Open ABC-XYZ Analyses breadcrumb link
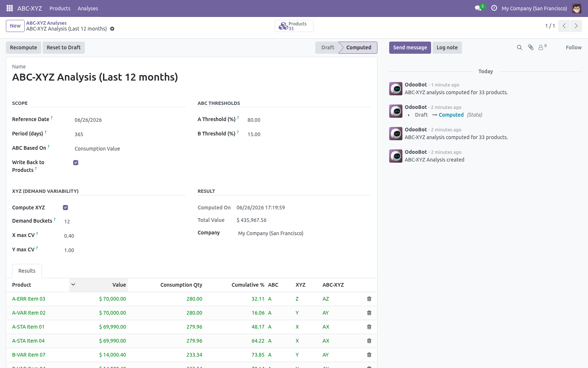The height and width of the screenshot is (368, 588). pyautogui.click(x=46, y=23)
